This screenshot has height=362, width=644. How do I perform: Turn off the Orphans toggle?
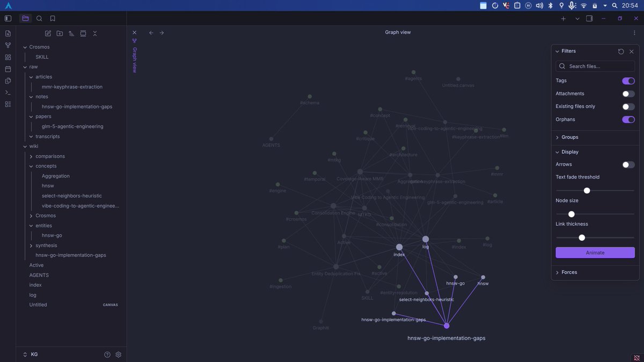[628, 120]
